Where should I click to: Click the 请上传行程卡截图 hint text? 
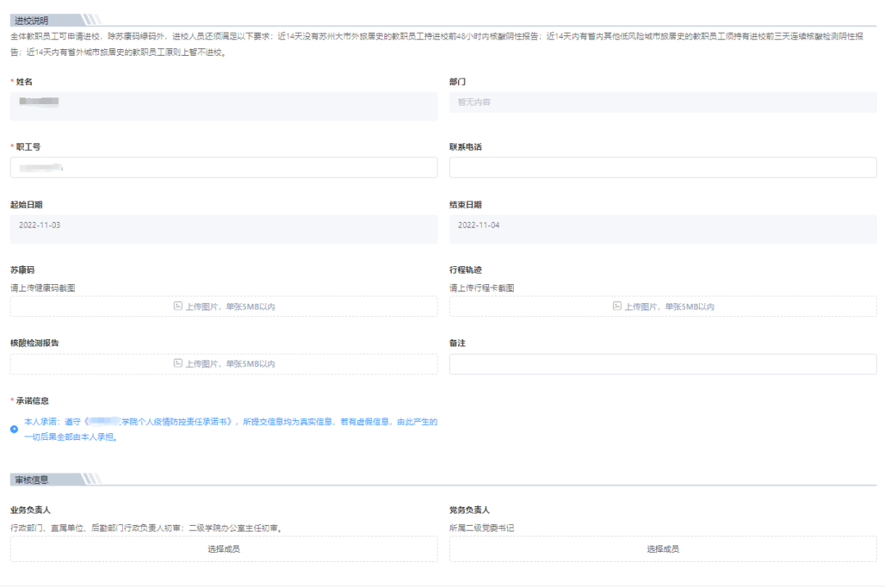tap(482, 287)
